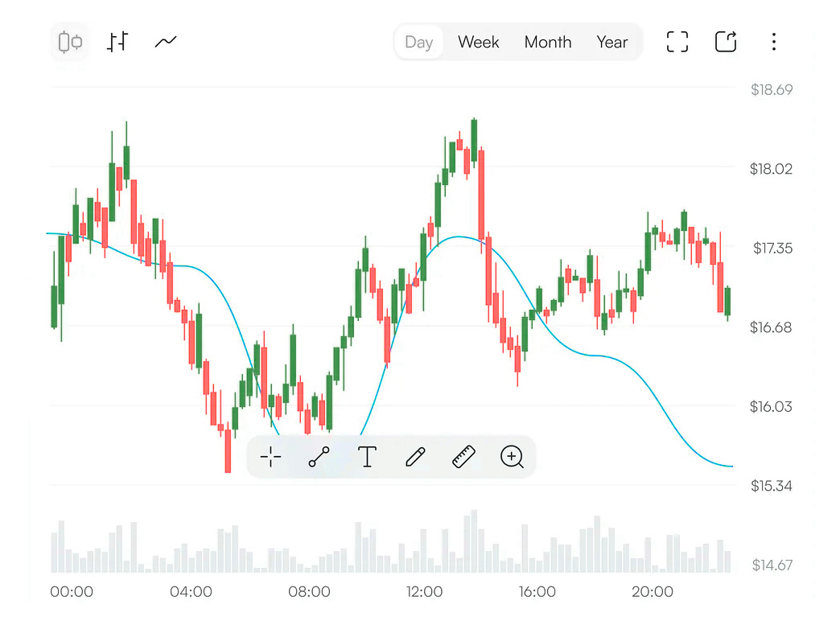Select the pencil freehand drawing tool
Image resolution: width=840 pixels, height=621 pixels.
[x=415, y=457]
